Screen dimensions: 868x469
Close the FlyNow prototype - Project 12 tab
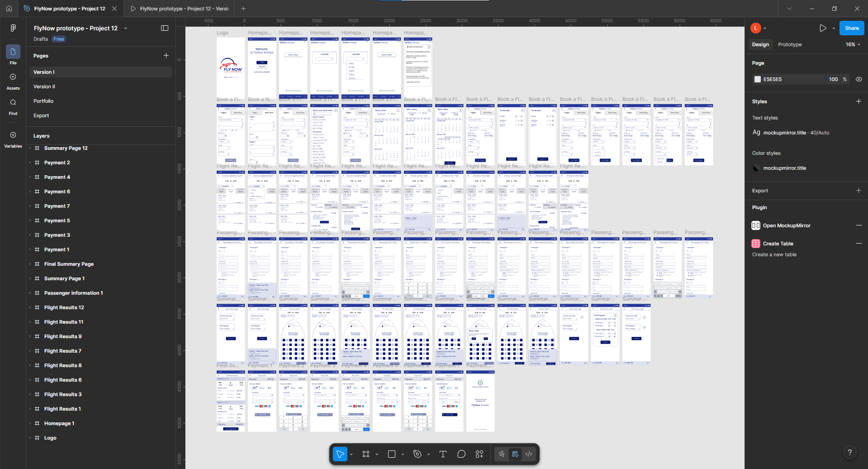click(x=114, y=9)
